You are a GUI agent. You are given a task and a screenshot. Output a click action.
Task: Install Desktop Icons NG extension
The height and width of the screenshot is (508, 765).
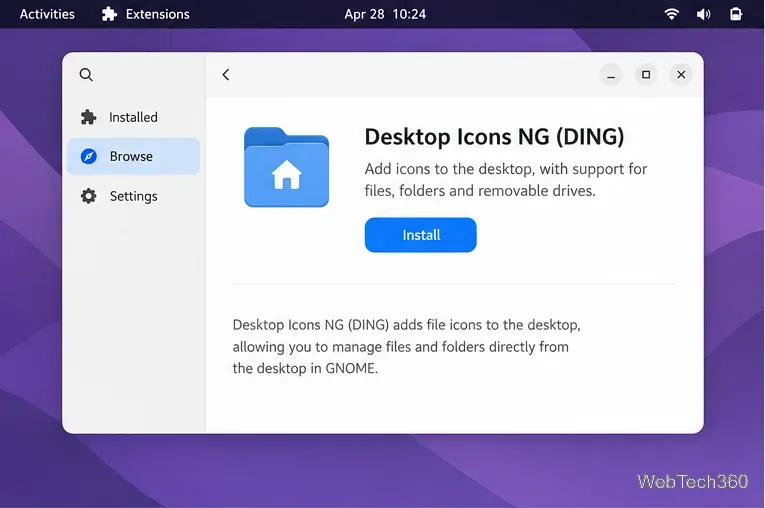coord(421,235)
